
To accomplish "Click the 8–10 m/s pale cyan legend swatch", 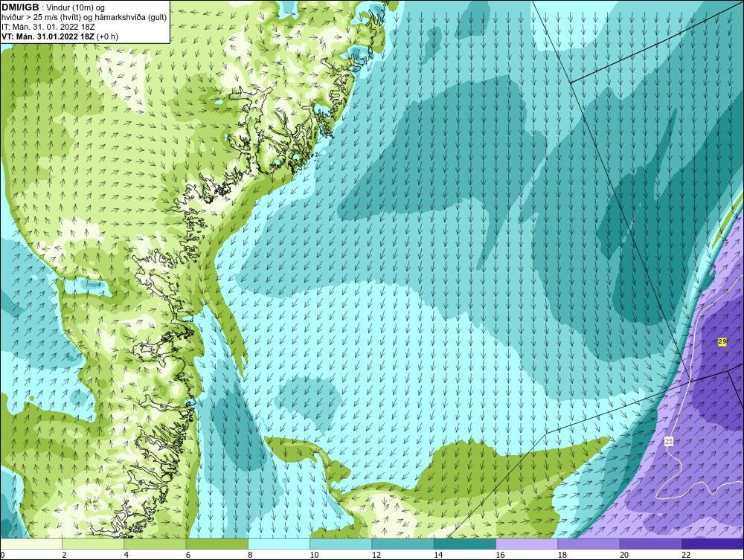I will (x=279, y=544).
